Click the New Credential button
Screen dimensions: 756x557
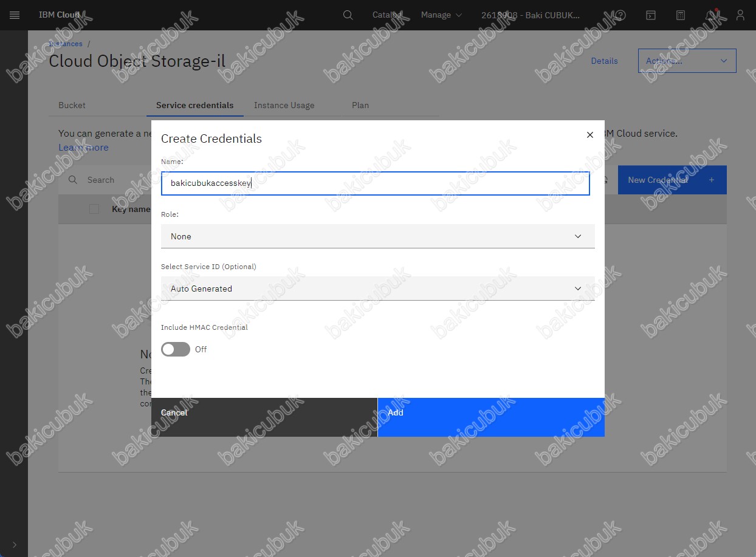click(x=672, y=180)
